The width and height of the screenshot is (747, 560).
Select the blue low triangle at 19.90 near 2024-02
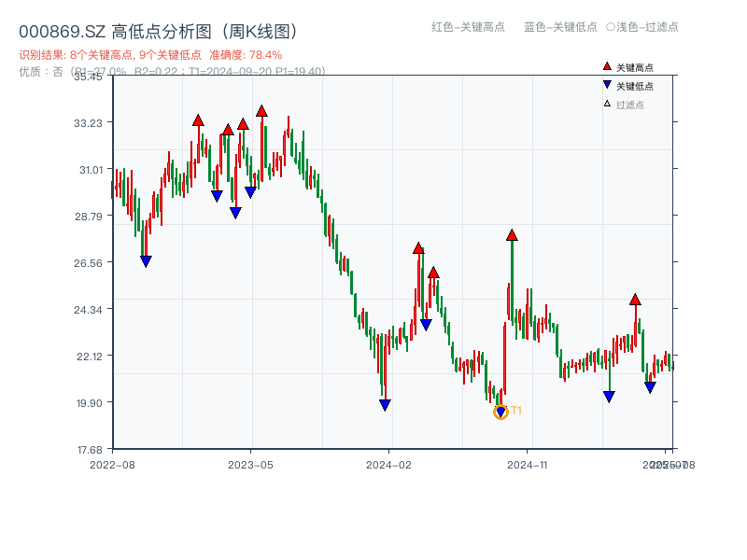click(x=385, y=405)
